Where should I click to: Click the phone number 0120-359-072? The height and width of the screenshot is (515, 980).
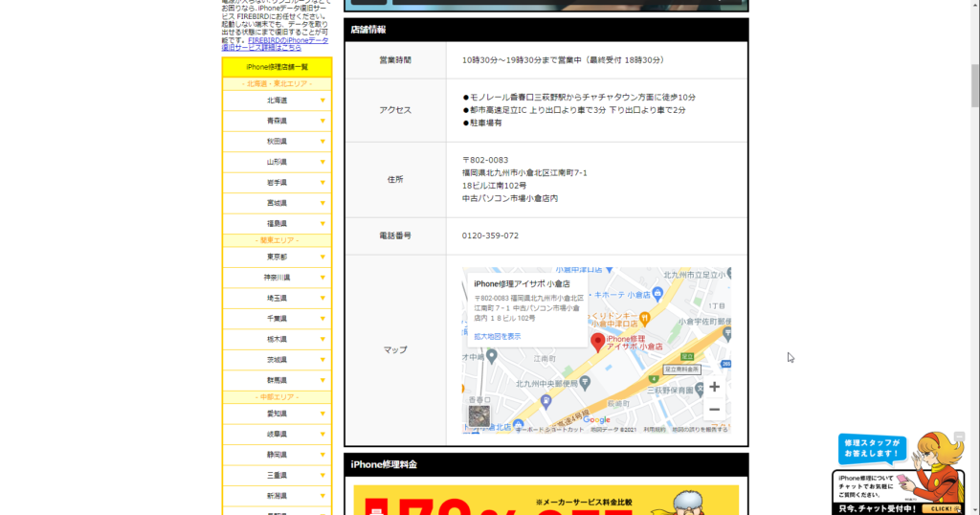click(x=490, y=235)
